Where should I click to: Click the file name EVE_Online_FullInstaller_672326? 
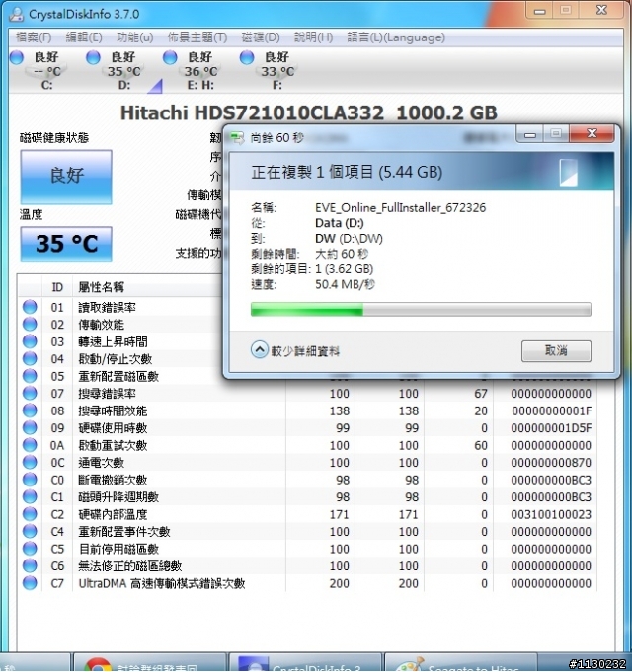click(x=401, y=208)
